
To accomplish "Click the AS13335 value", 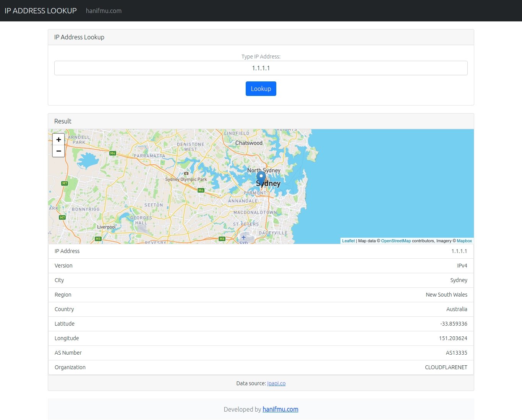I will click(x=457, y=353).
